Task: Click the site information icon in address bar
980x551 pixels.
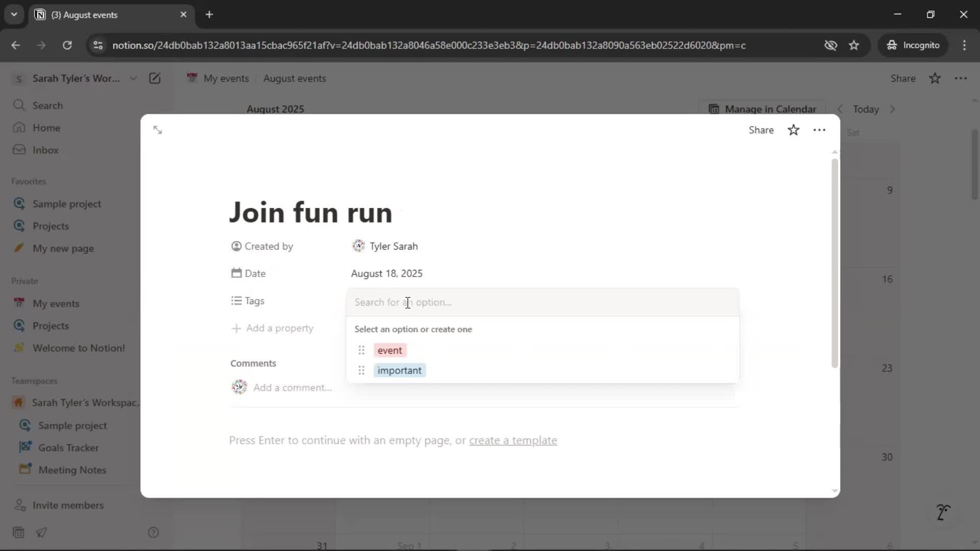Action: (98, 45)
